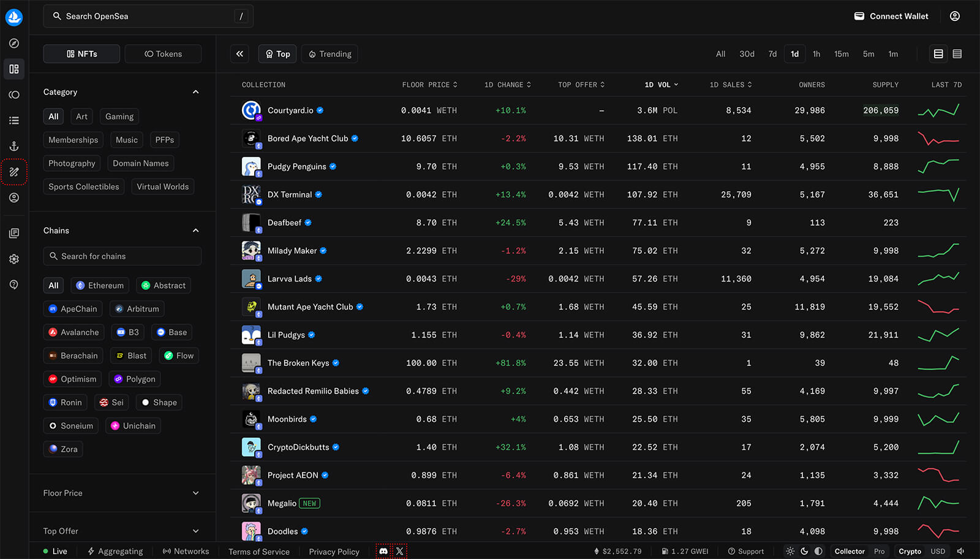Select the Trending tab

tap(330, 54)
